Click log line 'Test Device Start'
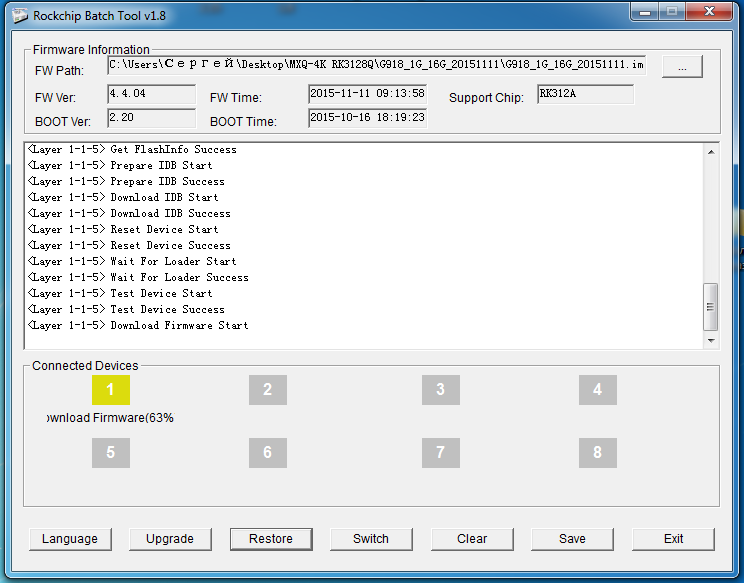This screenshot has width=744, height=583. 120,294
